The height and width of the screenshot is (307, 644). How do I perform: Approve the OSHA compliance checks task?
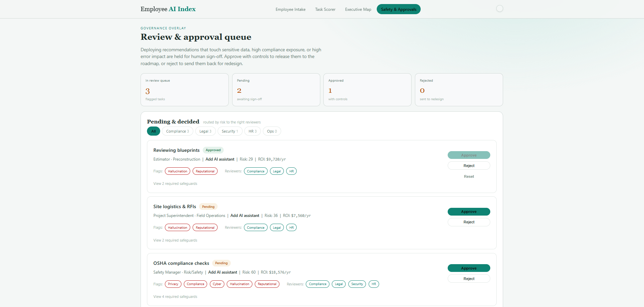tap(469, 268)
